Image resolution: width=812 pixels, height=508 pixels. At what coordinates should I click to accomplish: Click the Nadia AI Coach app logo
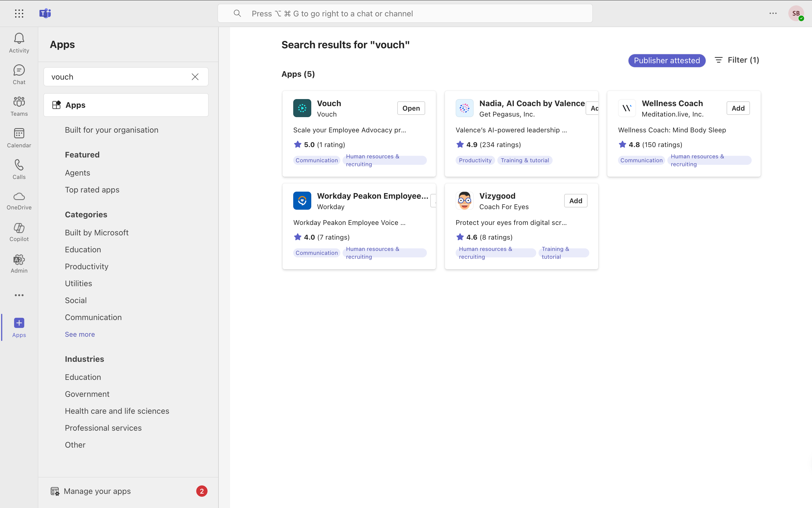pos(464,108)
